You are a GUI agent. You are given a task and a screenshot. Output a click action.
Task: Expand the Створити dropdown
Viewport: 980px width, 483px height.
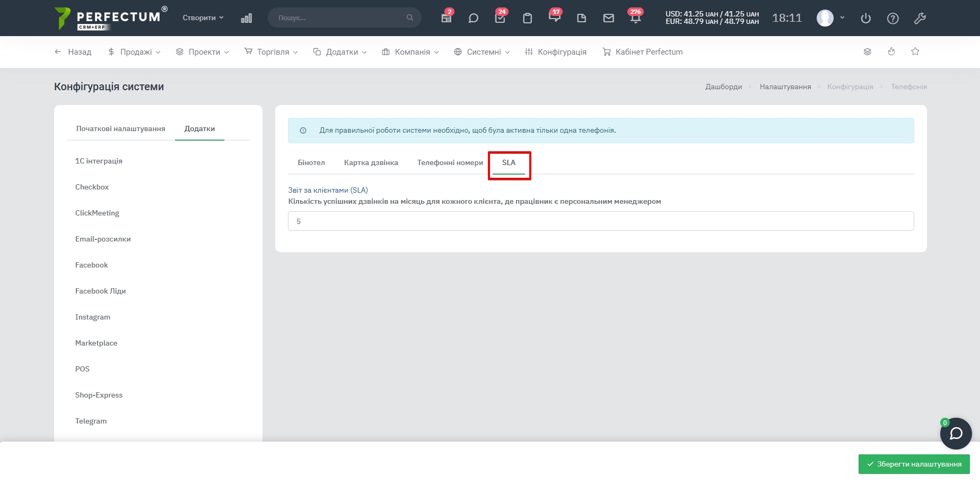(x=203, y=18)
